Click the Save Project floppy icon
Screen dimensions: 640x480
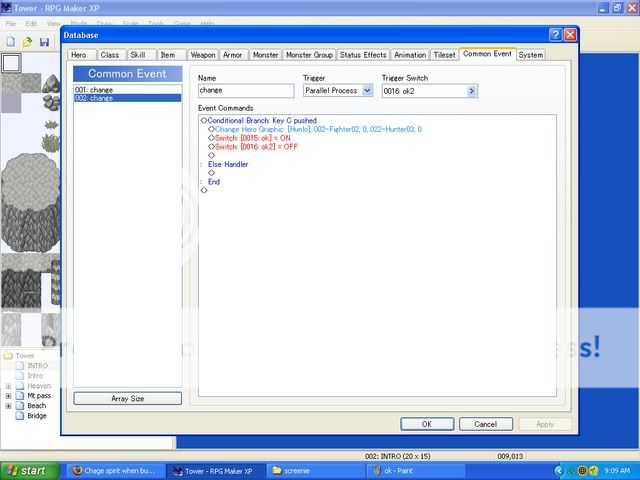click(x=44, y=42)
